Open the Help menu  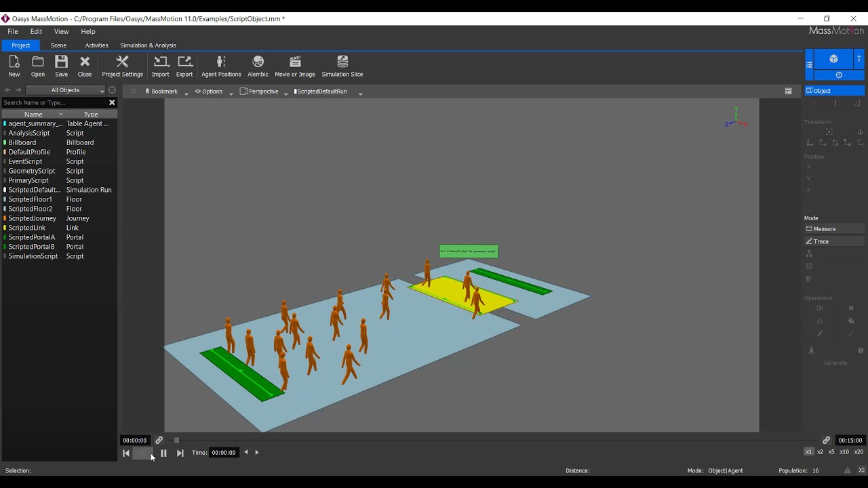88,31
